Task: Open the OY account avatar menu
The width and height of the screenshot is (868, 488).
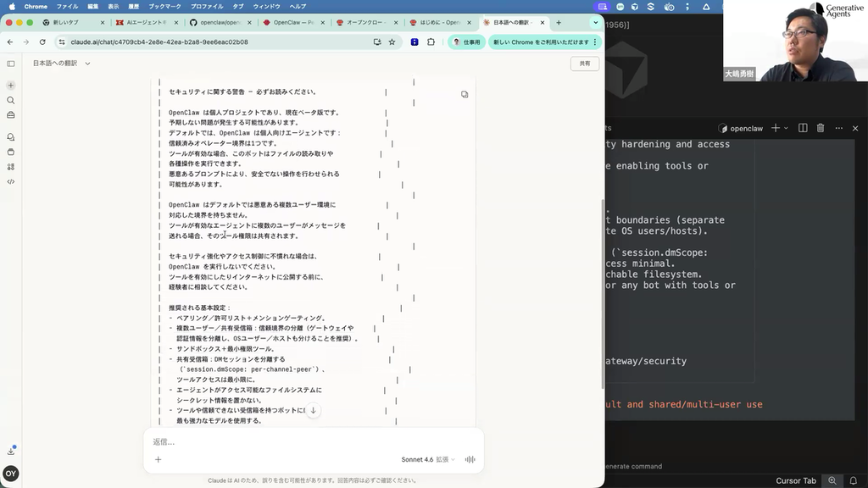Action: coord(10,474)
